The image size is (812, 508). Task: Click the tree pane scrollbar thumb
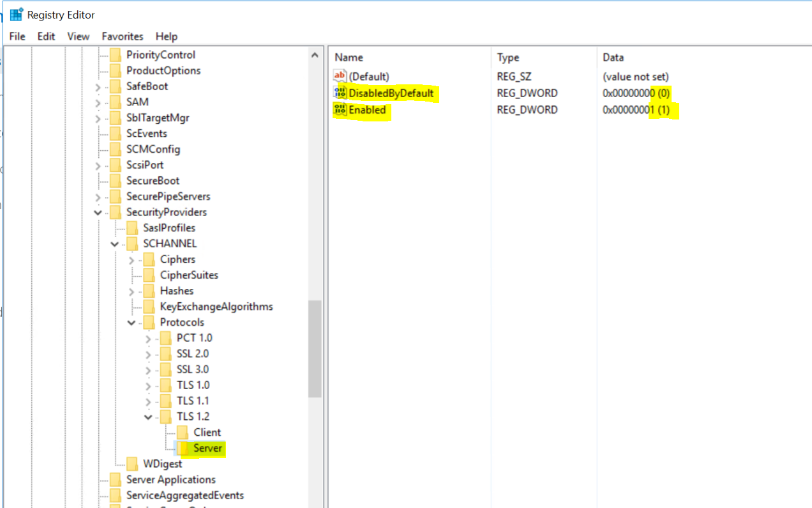pos(315,349)
